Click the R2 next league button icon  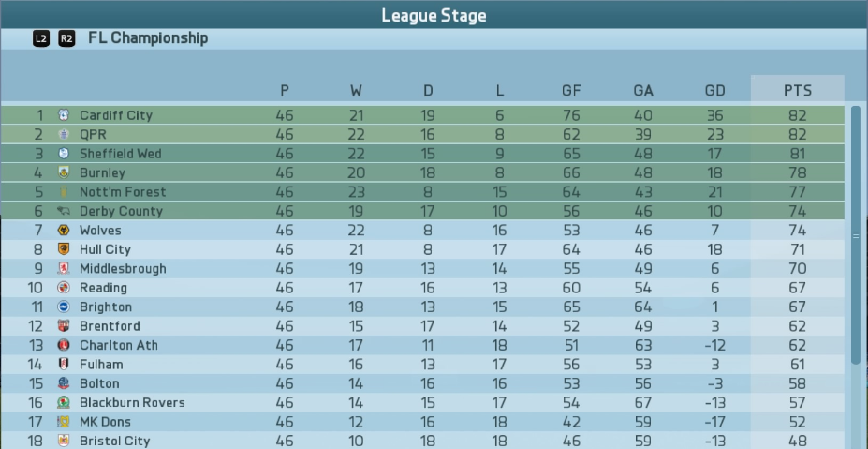[66, 38]
